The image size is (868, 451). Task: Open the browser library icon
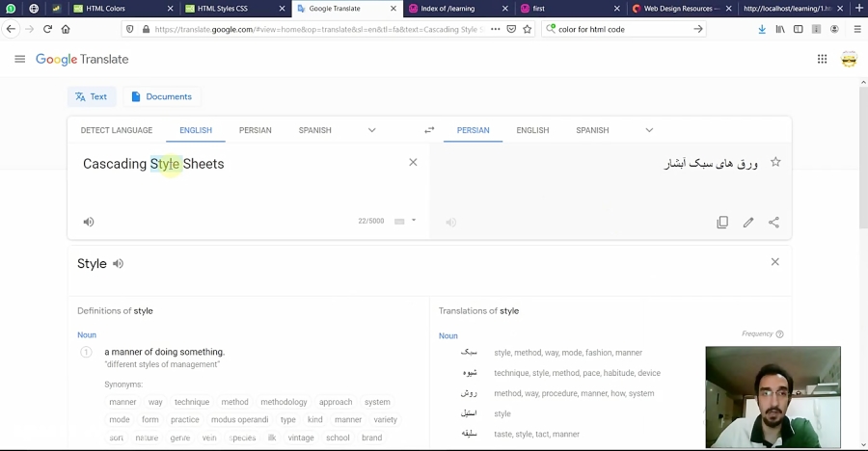780,29
